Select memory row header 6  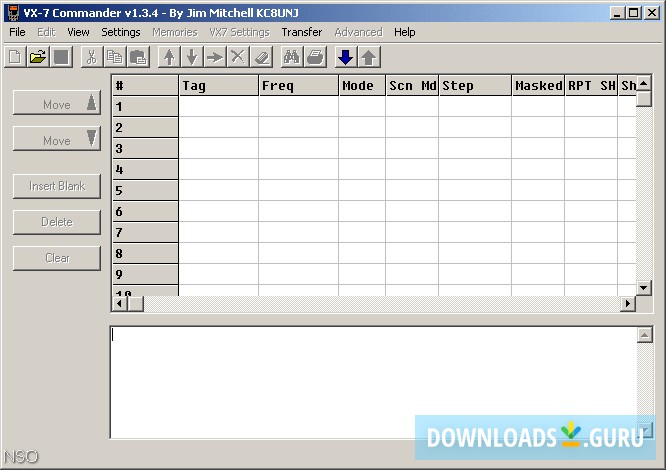click(145, 211)
